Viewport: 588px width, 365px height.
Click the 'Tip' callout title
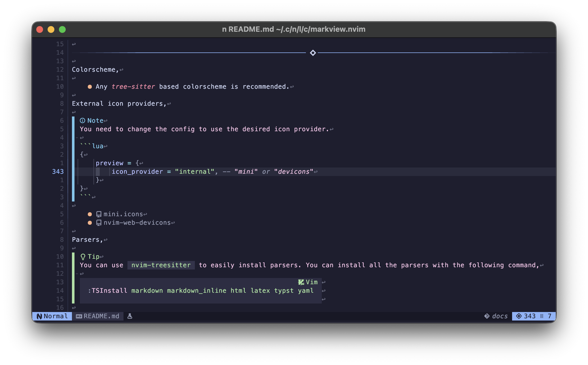(93, 257)
